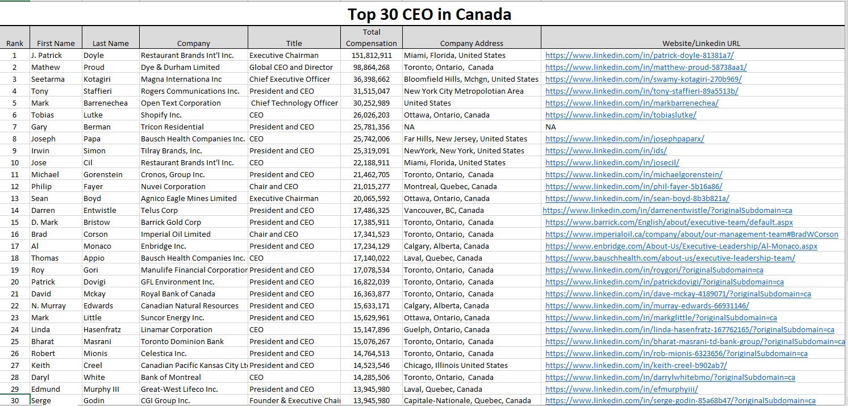
Task: Open the linda-hasenfratz LinkedIn link
Action: click(x=690, y=329)
